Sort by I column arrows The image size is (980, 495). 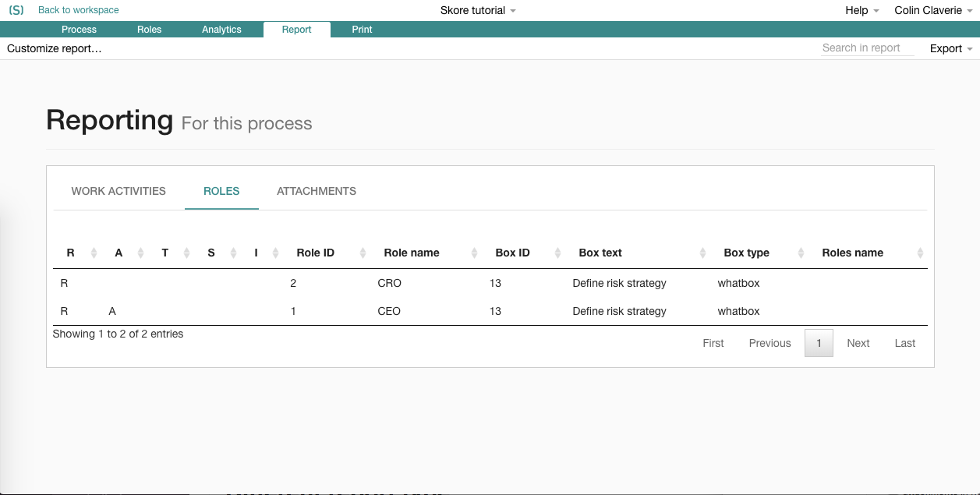[x=276, y=253]
